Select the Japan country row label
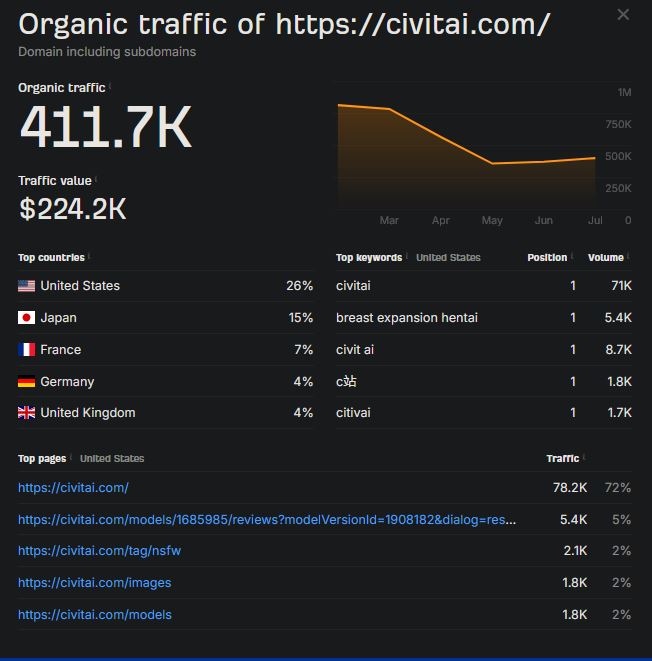Viewport: 652px width, 661px height. (59, 318)
